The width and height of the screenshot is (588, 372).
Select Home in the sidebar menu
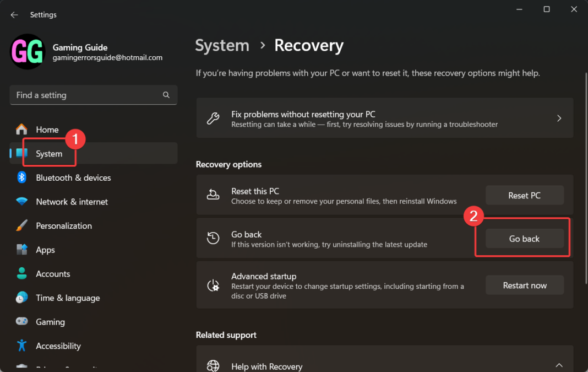(x=47, y=130)
